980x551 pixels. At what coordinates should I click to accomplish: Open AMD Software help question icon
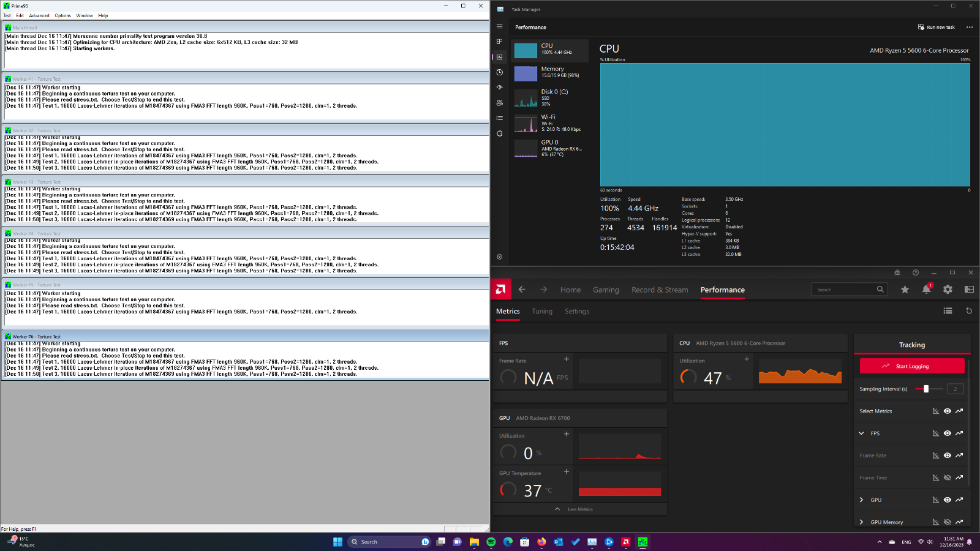point(916,272)
